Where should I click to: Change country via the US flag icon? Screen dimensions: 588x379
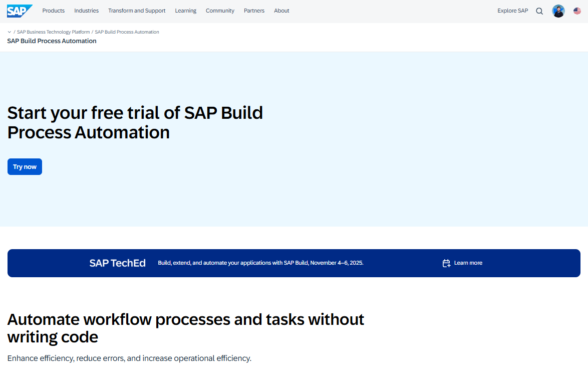click(577, 11)
